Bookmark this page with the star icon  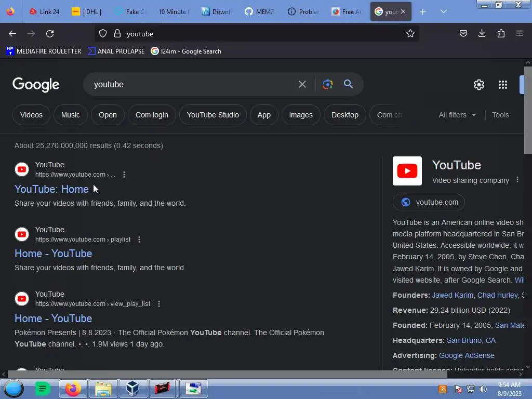pyautogui.click(x=410, y=34)
